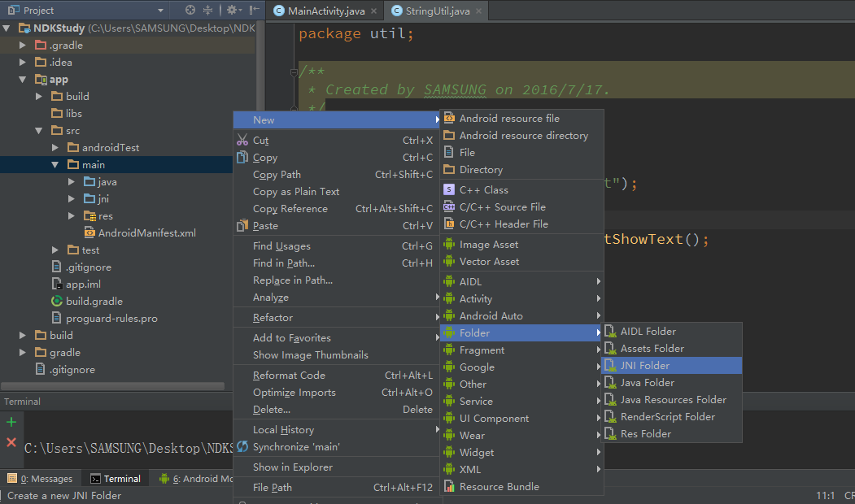The image size is (855, 504).
Task: Choose Directory from New submenu
Action: [x=521, y=170]
